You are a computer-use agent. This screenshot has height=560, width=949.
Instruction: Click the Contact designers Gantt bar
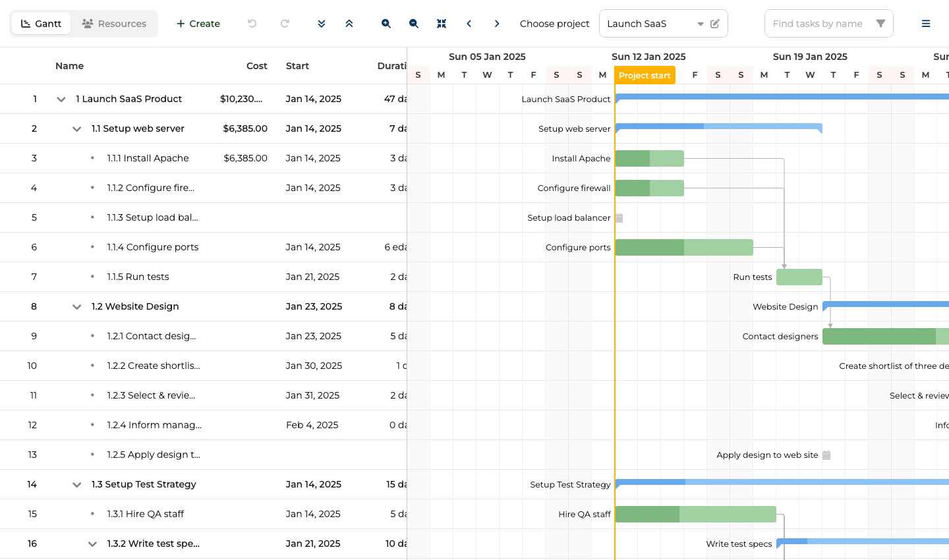point(886,336)
